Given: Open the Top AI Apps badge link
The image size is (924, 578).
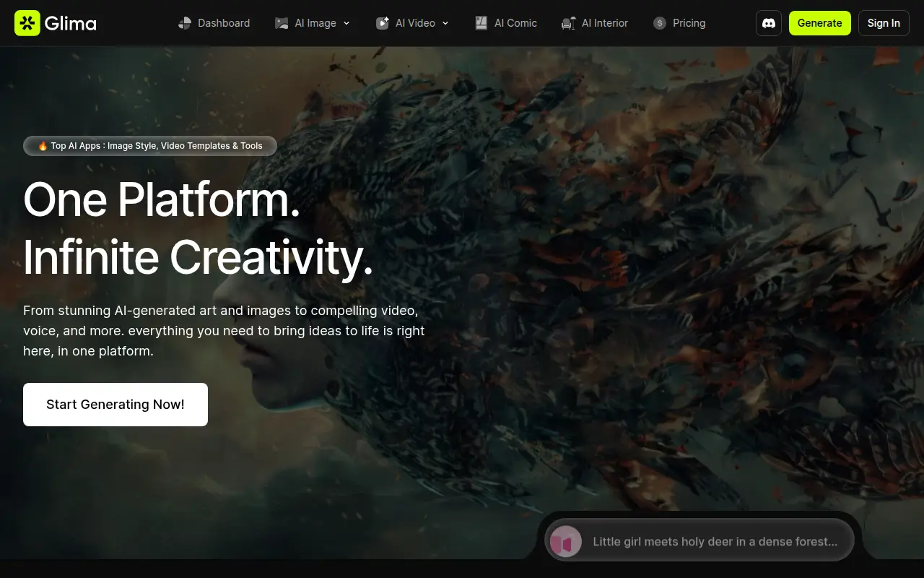Looking at the screenshot, I should (150, 146).
